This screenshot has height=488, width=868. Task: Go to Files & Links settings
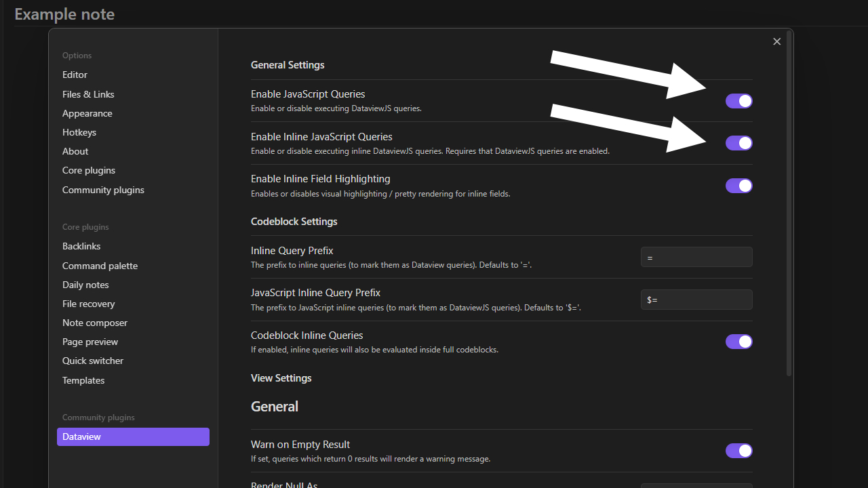(88, 94)
